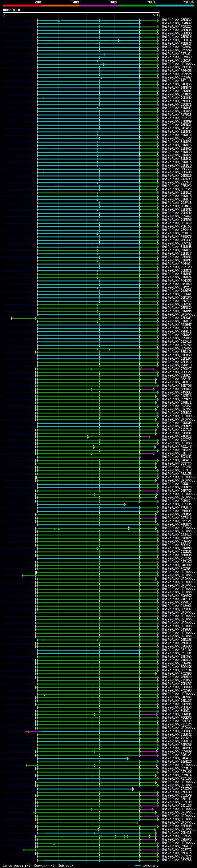Click the UniRef100_Q95NR9 label
Image resolution: width=197 pixels, height=868 pixels.
pos(176,399)
